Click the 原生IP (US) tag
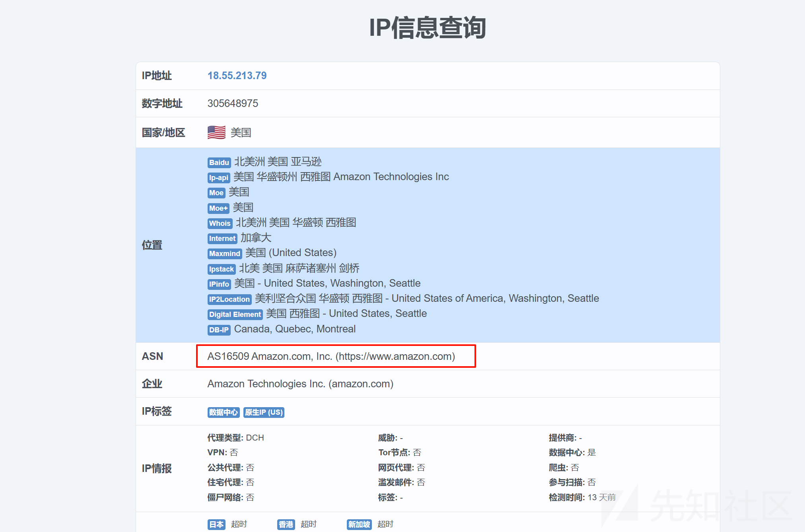This screenshot has width=805, height=532. coord(264,412)
